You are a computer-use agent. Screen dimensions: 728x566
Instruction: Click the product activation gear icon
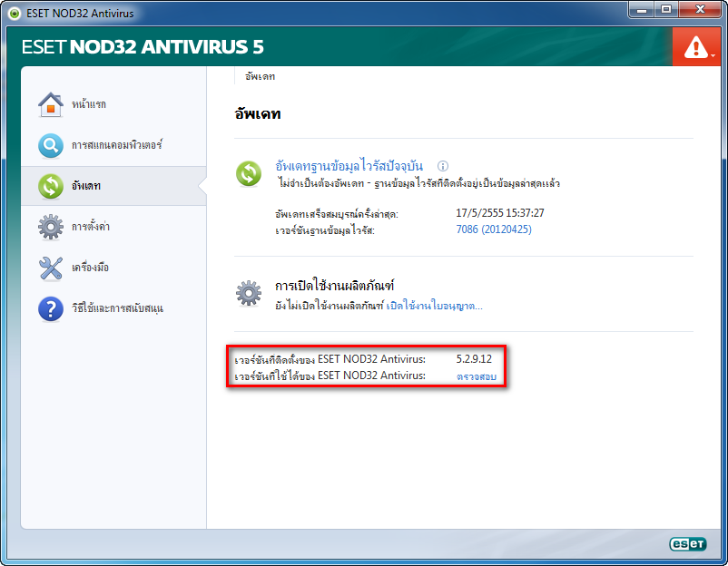(248, 293)
